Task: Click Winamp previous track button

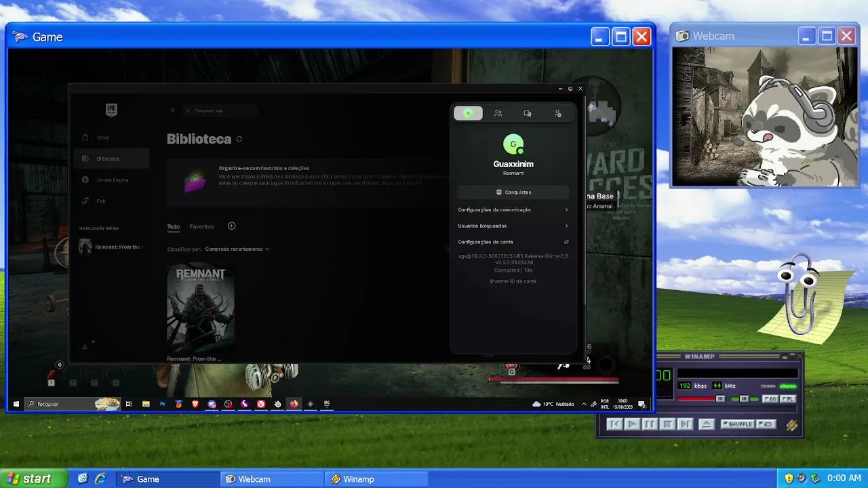Action: [x=614, y=424]
